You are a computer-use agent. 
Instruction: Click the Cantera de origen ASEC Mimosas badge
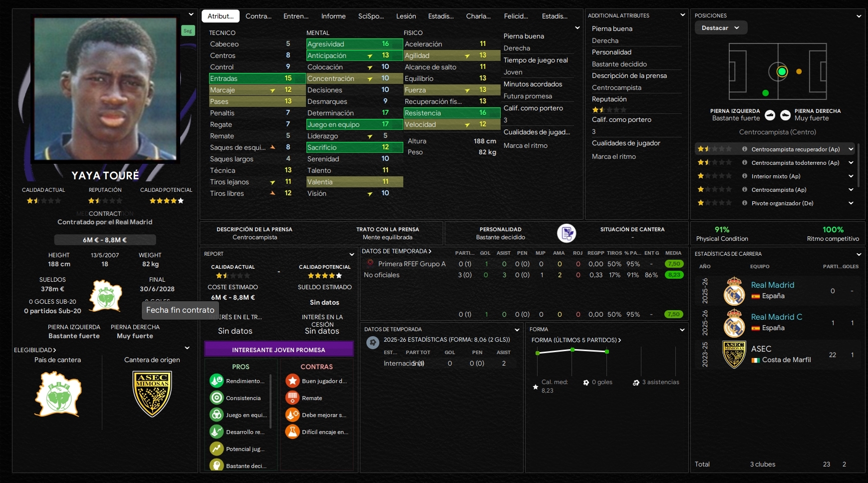pyautogui.click(x=152, y=395)
